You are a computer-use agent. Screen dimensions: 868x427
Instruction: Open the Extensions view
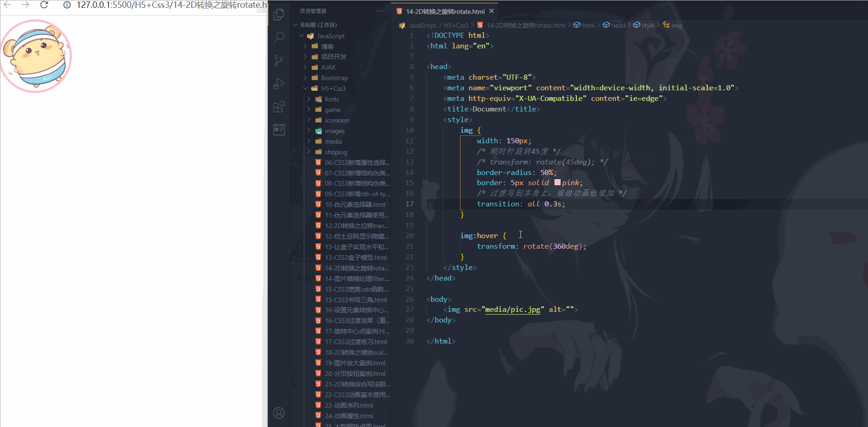tap(279, 106)
